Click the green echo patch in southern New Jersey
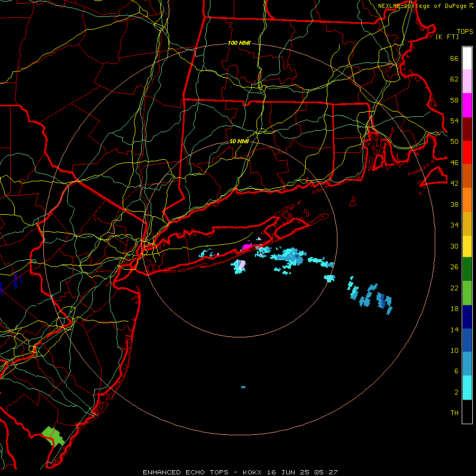Viewport: 476px width, 476px height. point(53,436)
